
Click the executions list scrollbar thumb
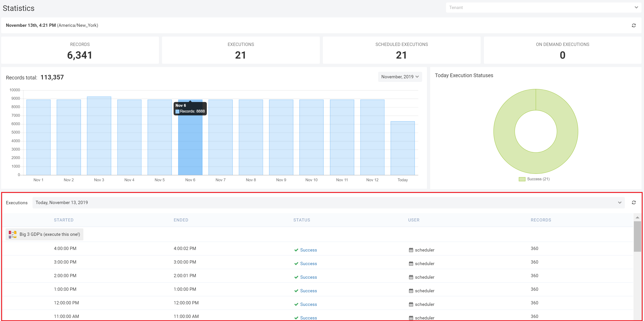tap(637, 236)
